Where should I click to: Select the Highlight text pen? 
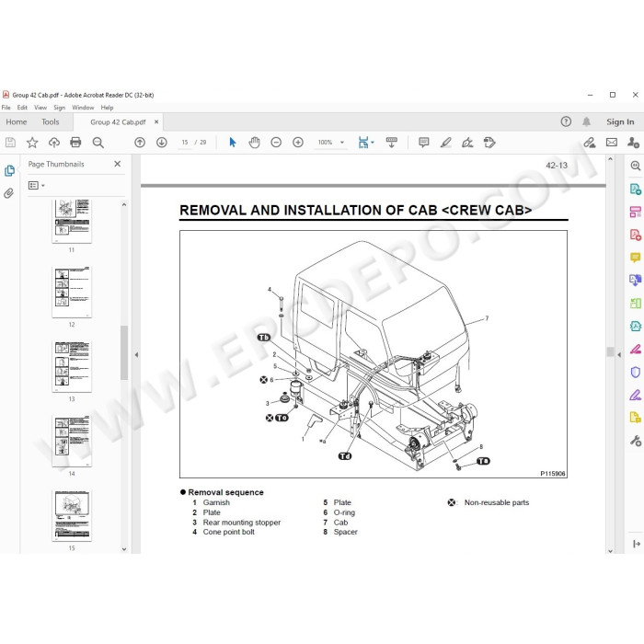click(445, 143)
